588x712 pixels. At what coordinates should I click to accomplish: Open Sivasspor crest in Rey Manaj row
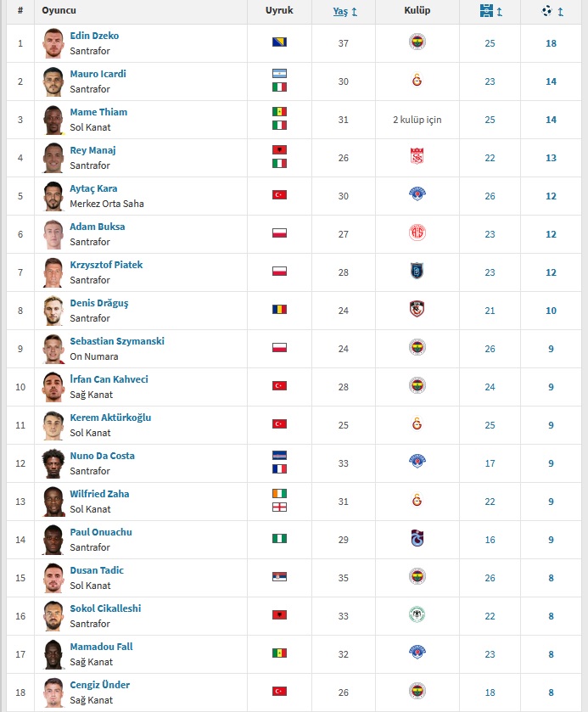tap(417, 156)
